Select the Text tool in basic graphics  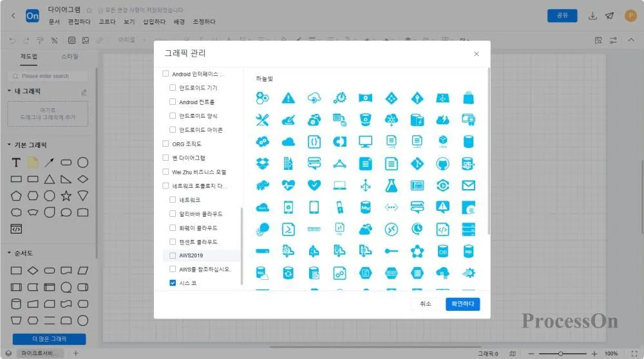(16, 163)
